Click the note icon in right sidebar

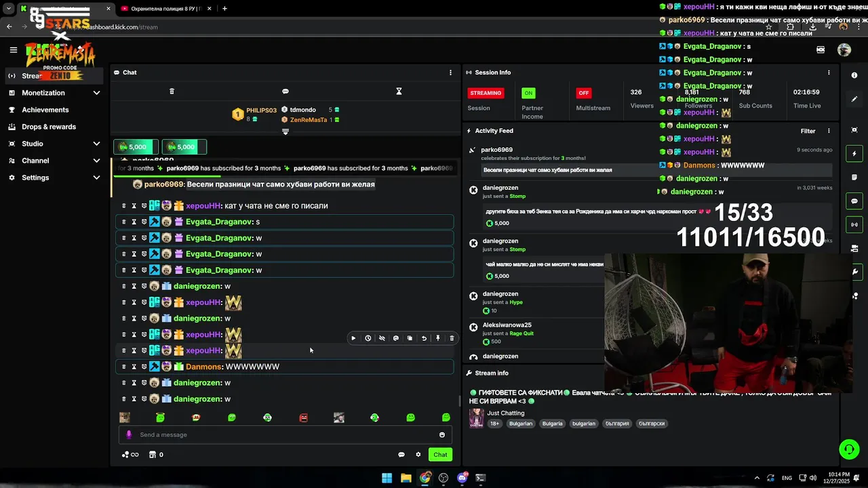(x=854, y=177)
